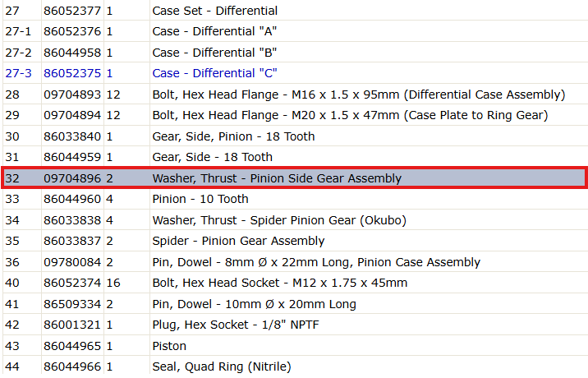The height and width of the screenshot is (378, 588).
Task: Click part number link 86052375
Action: pos(72,73)
